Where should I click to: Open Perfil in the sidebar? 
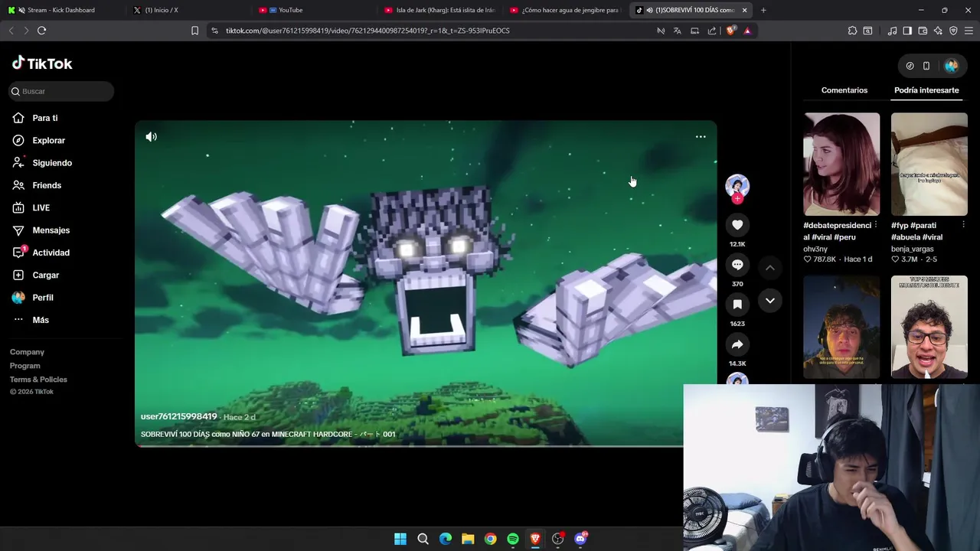click(43, 298)
